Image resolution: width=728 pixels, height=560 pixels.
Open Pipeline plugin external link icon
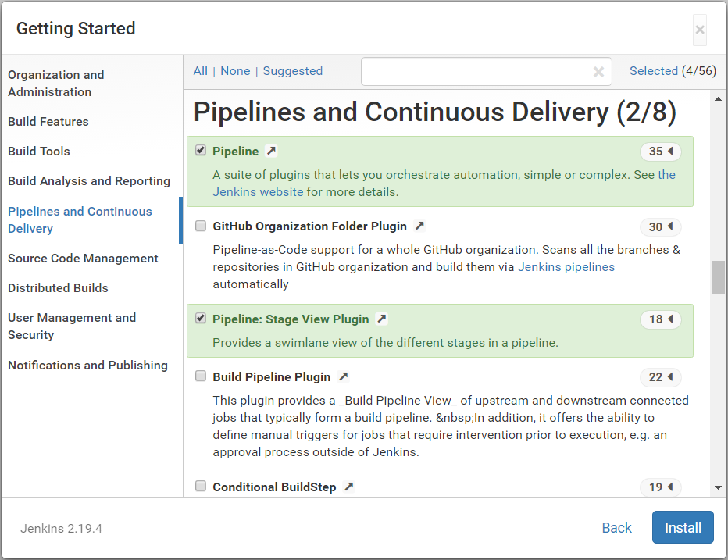point(271,151)
